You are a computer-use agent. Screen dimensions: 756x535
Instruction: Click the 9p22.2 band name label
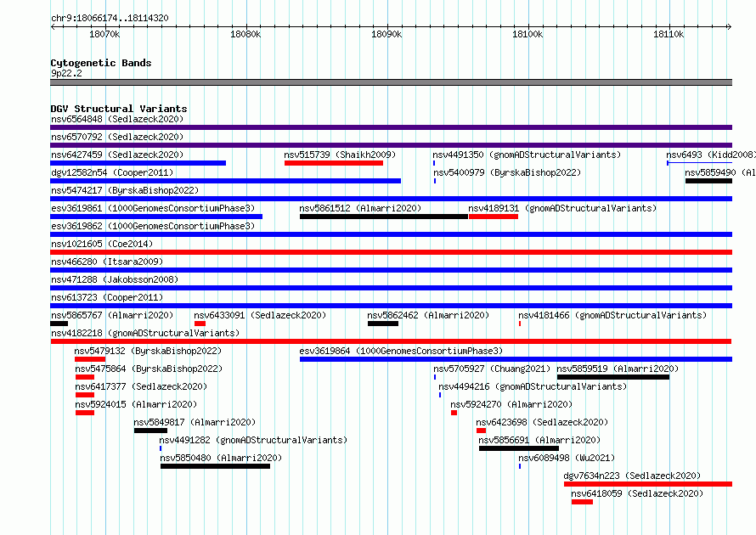[66, 73]
